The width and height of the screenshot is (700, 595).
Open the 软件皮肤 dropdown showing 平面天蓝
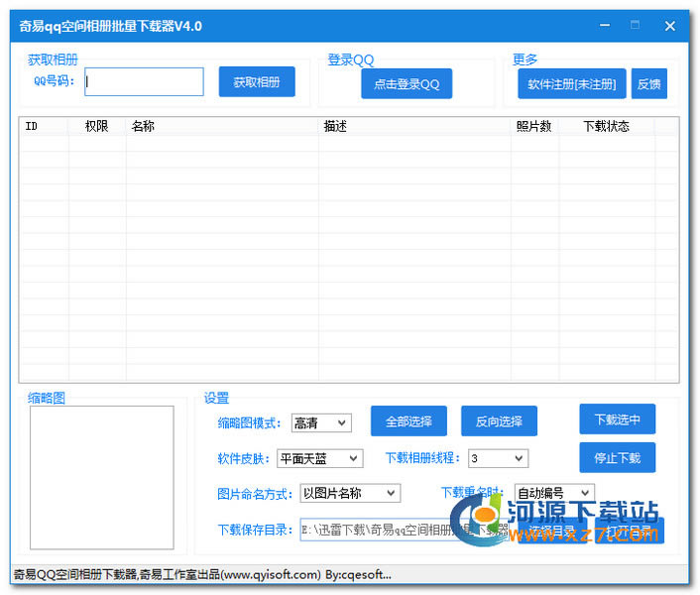pyautogui.click(x=320, y=458)
